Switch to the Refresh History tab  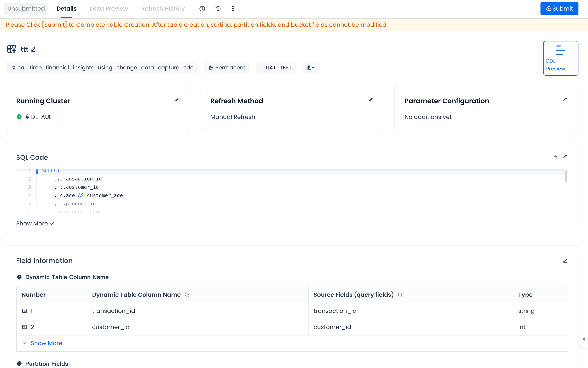pyautogui.click(x=163, y=9)
